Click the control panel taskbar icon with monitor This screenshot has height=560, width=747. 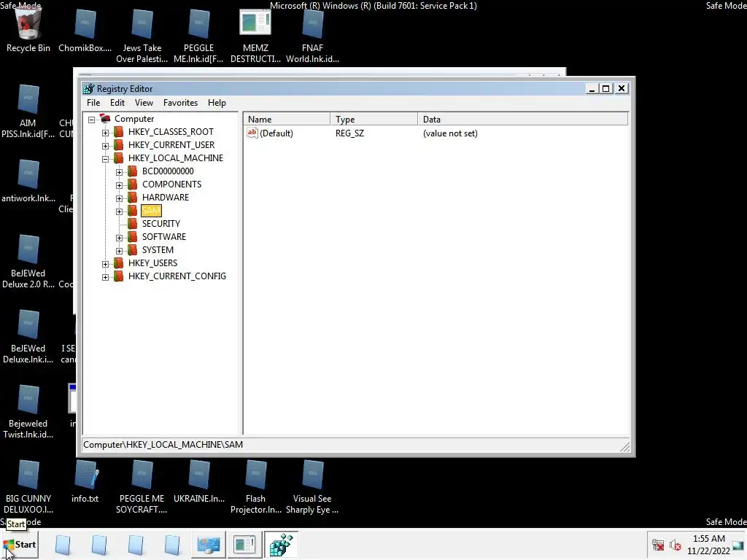[x=208, y=545]
